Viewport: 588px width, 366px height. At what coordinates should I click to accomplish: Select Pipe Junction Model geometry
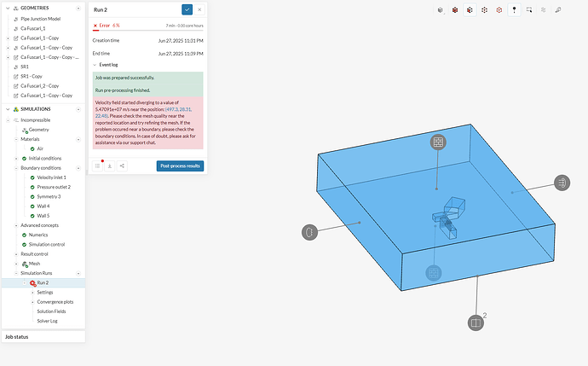click(x=41, y=19)
